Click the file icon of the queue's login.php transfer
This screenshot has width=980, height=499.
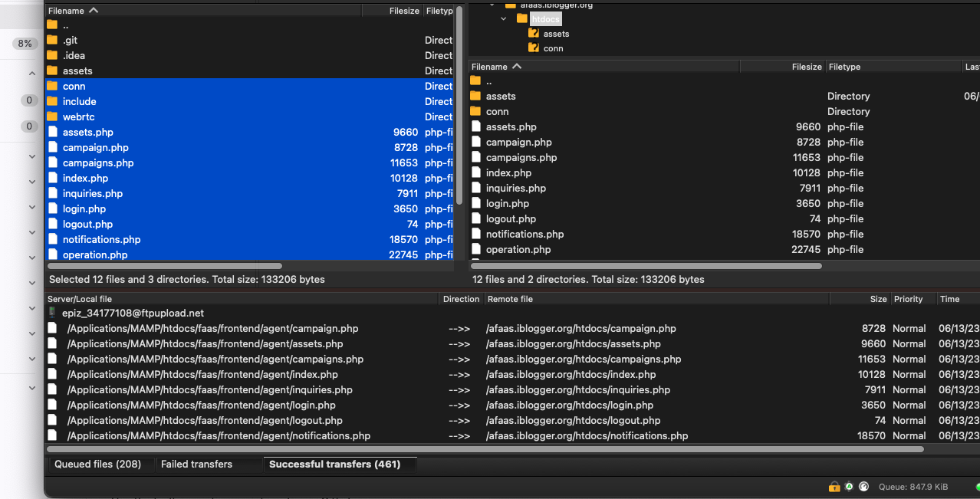(52, 405)
